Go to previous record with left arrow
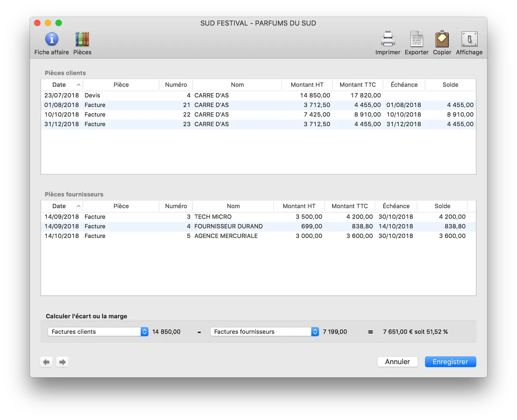 (47, 362)
